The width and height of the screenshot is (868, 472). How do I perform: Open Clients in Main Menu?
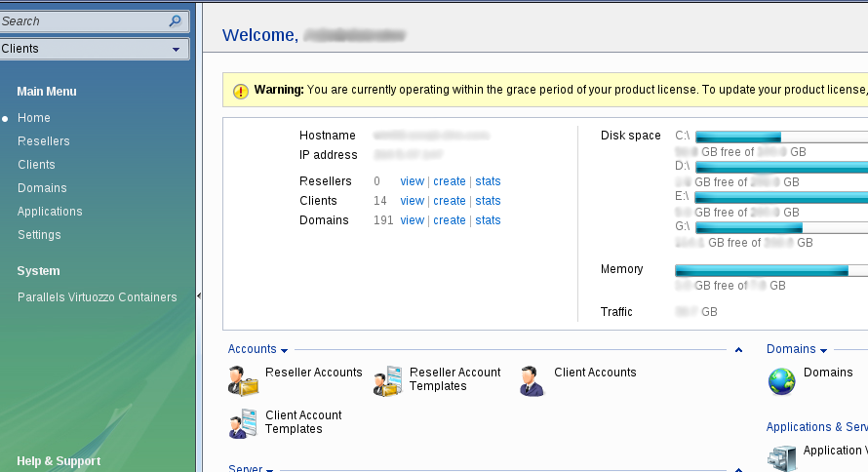click(36, 165)
